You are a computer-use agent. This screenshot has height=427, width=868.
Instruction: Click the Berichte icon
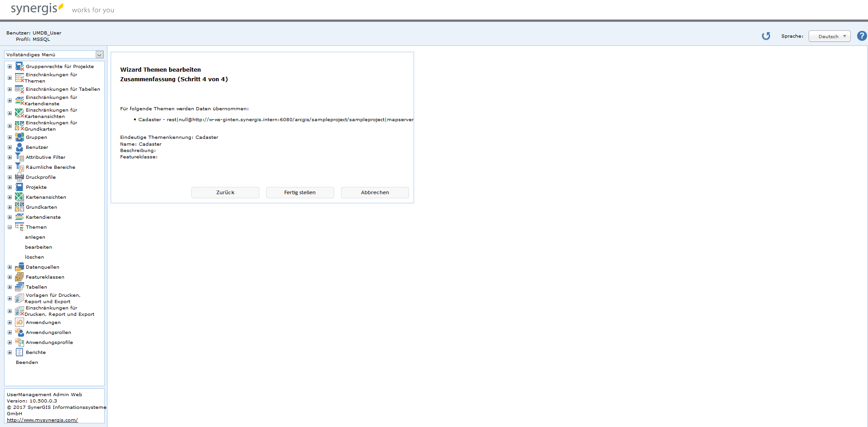tap(20, 352)
